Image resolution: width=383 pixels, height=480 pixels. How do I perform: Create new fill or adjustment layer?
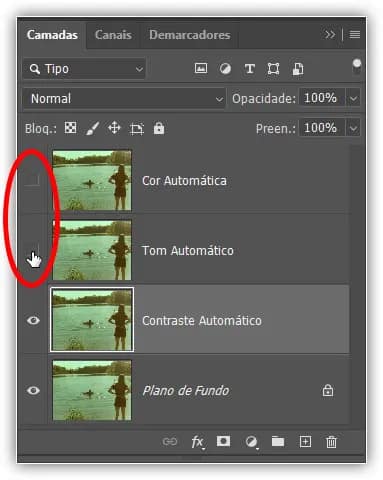252,442
